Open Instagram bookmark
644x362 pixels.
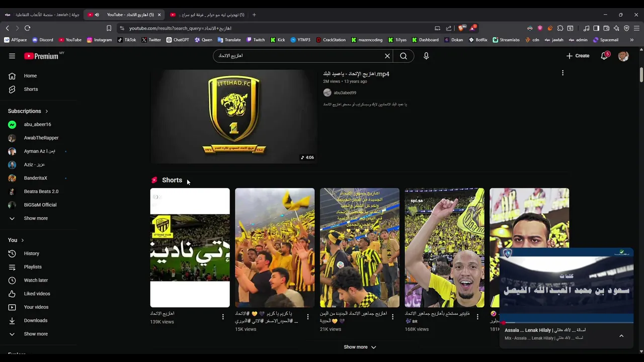pyautogui.click(x=100, y=40)
